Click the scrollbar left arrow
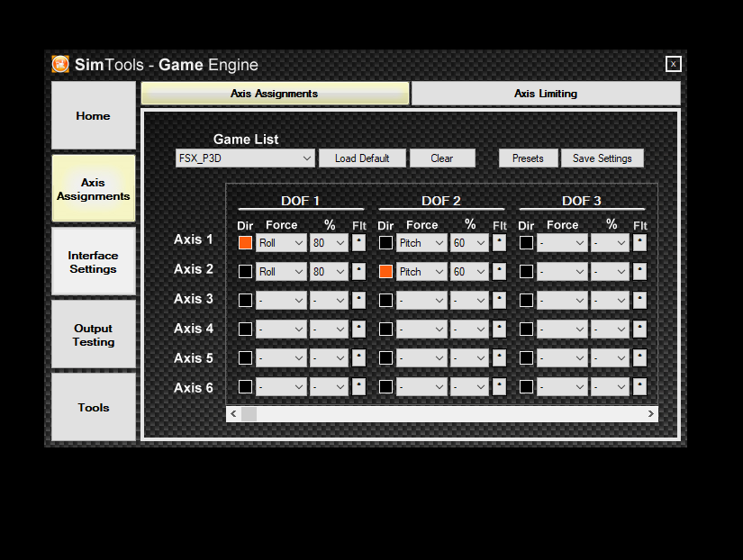Viewport: 743px width, 560px height. pos(233,413)
